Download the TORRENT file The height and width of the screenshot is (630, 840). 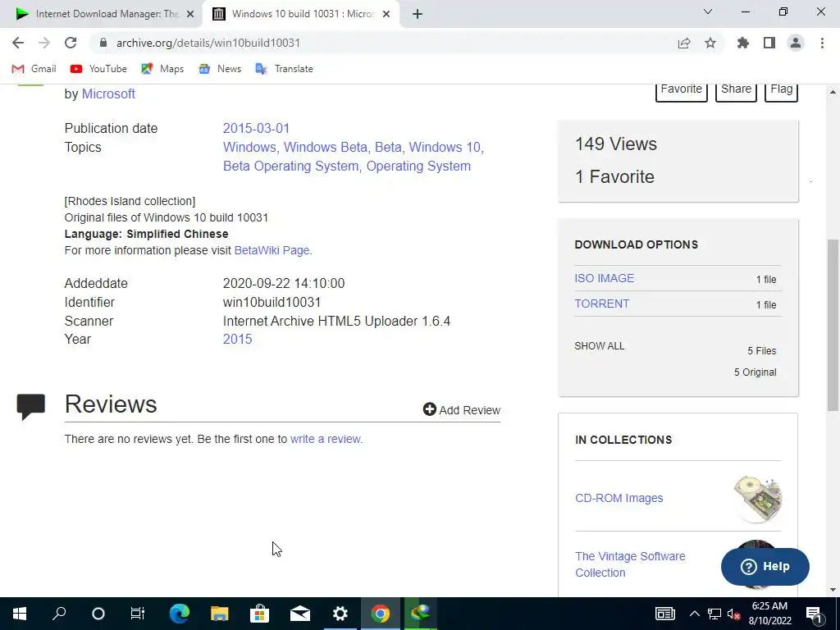point(601,304)
